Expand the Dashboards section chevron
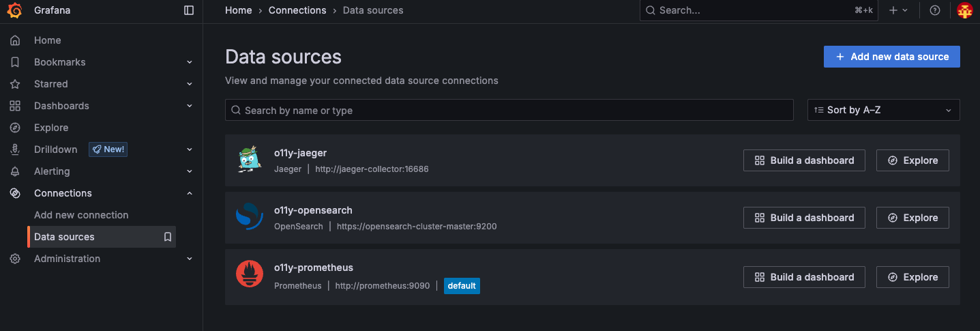980x331 pixels. pos(190,106)
